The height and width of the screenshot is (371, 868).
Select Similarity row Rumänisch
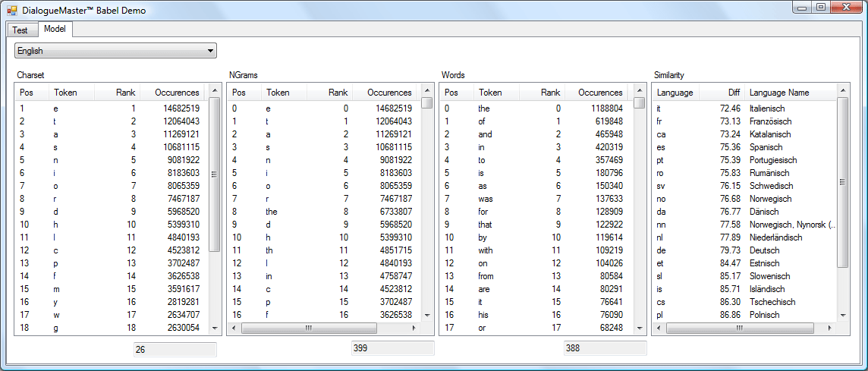point(744,173)
